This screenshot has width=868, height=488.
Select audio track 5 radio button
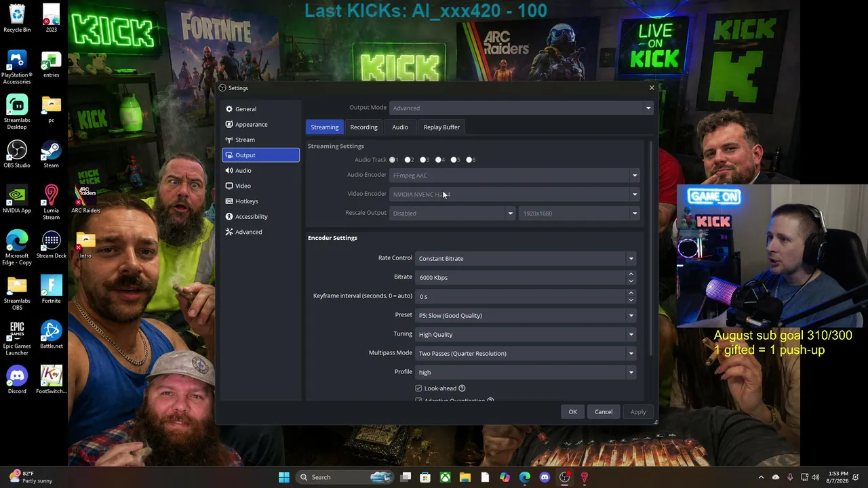454,160
